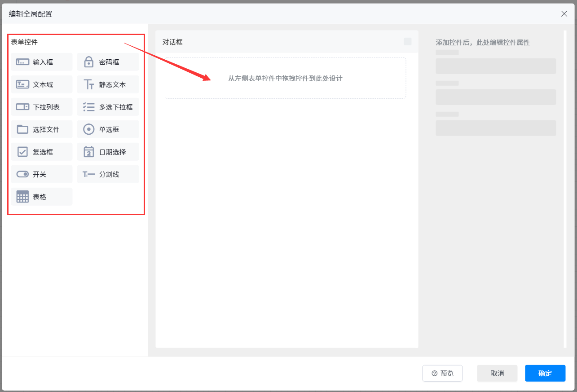
Task: Close the 编辑全局配置 dialog
Action: point(564,13)
